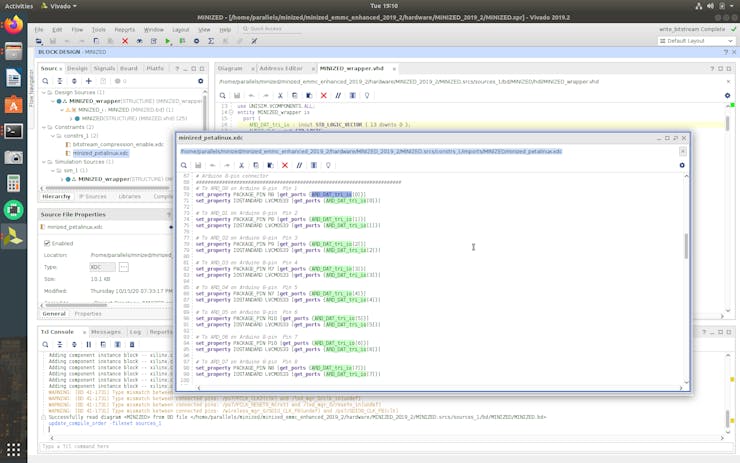The image size is (740, 463).
Task: Collapse the Design Sources tree node
Action: pyautogui.click(x=46, y=93)
